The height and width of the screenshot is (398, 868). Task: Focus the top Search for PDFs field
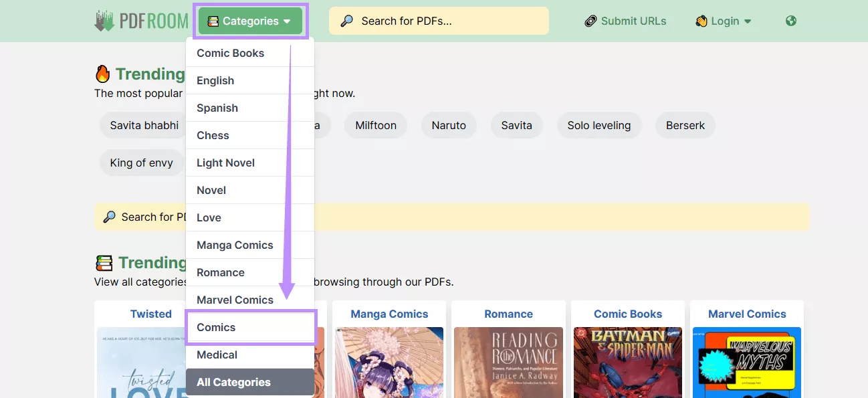[439, 21]
